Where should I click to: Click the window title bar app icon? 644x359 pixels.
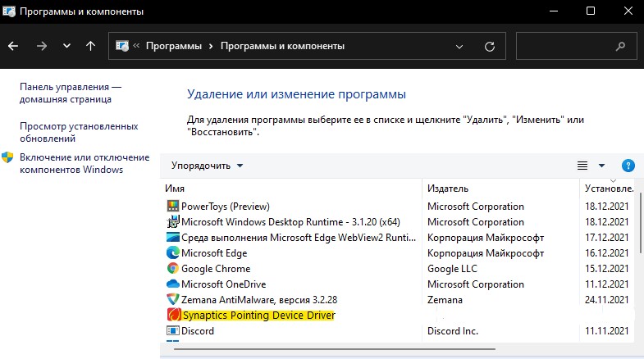tap(9, 11)
